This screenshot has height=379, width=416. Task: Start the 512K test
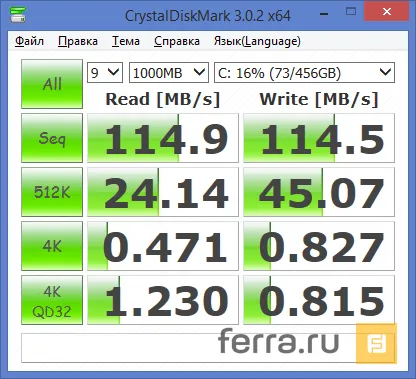tap(52, 192)
